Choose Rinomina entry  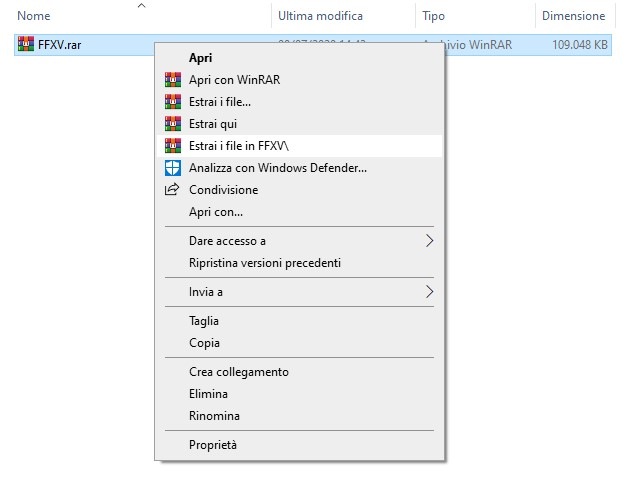coord(299,416)
